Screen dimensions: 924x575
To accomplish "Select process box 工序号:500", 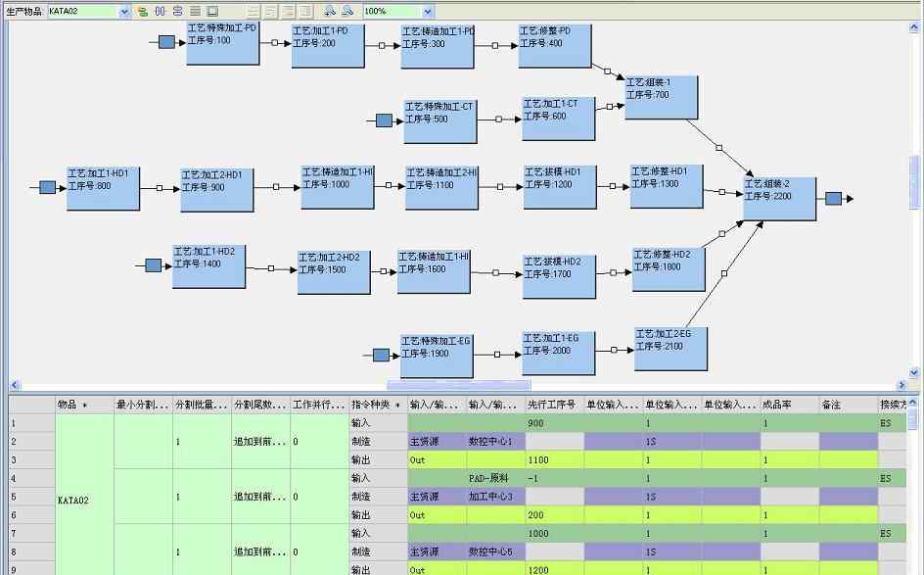I will click(440, 120).
